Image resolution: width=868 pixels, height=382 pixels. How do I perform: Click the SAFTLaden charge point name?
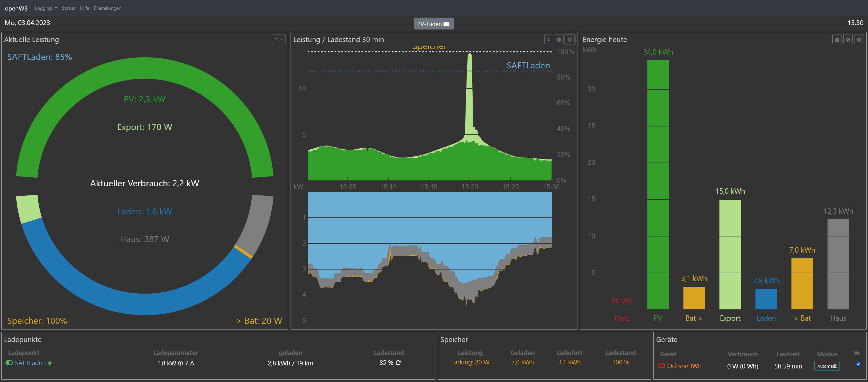(30, 363)
